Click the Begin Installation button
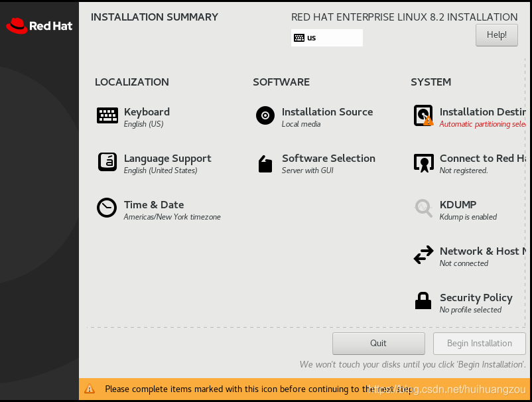The image size is (532, 402). coord(479,344)
